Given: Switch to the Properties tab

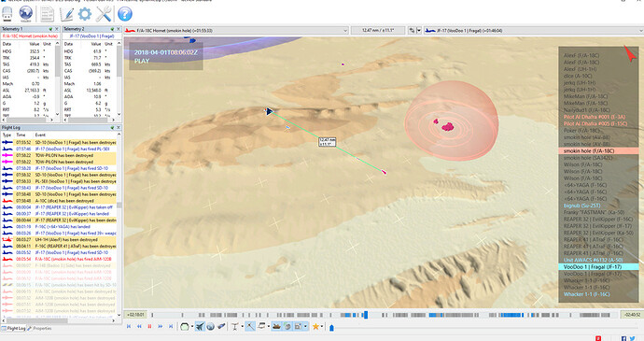Looking at the screenshot, I should pyautogui.click(x=39, y=328).
